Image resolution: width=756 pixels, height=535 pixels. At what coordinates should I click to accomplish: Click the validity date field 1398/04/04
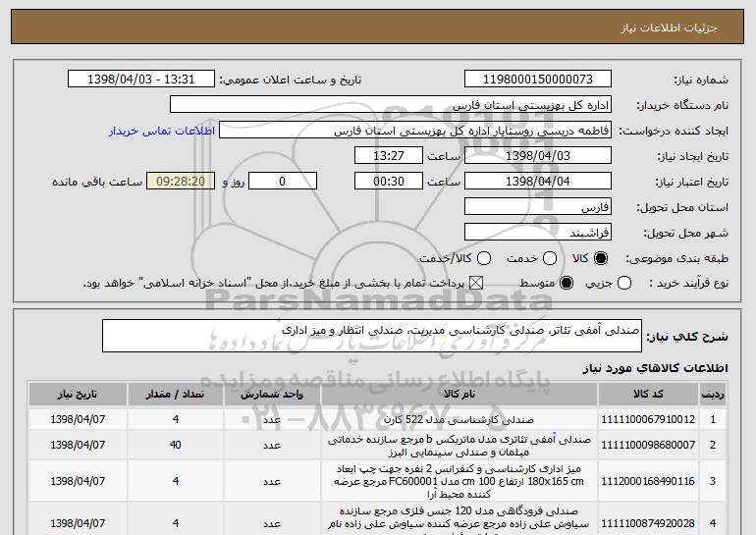[538, 182]
